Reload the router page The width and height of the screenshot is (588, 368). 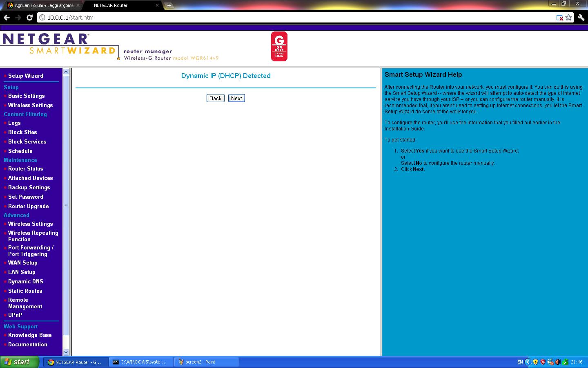pyautogui.click(x=29, y=18)
